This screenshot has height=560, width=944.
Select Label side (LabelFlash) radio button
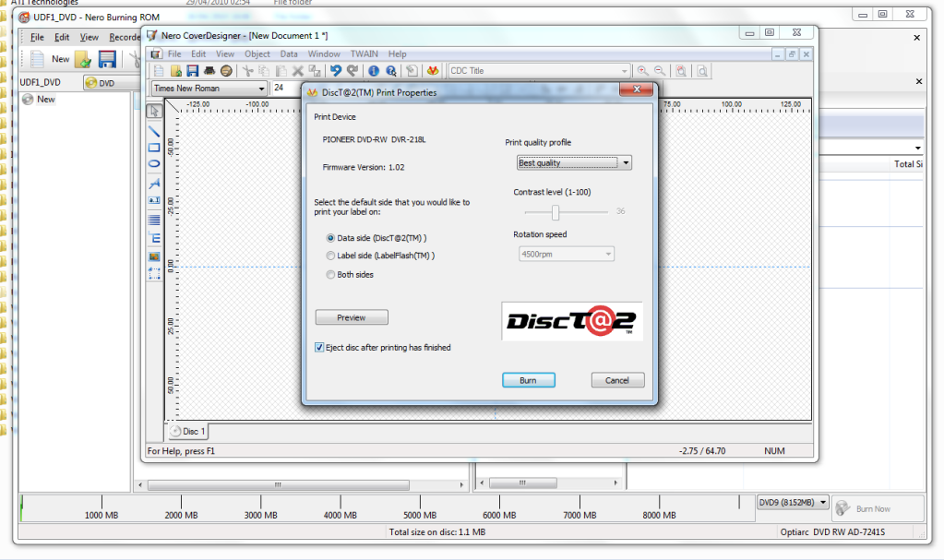[330, 256]
